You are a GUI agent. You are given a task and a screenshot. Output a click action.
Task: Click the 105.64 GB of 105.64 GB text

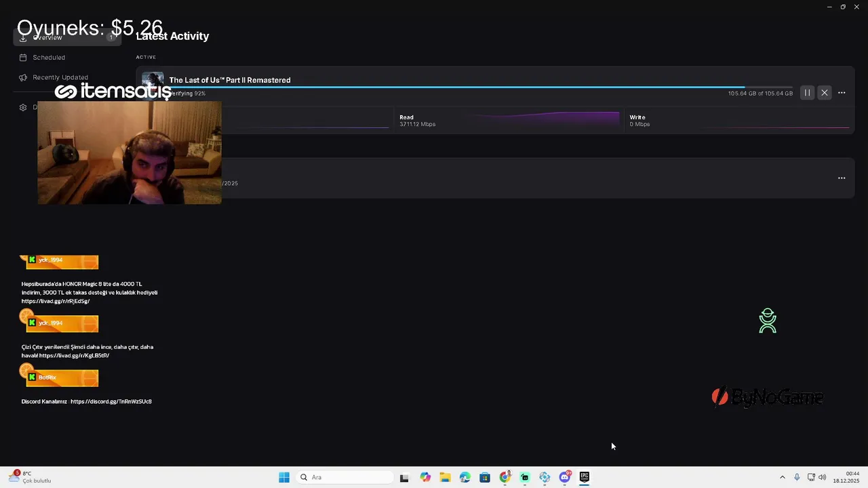[x=760, y=94]
